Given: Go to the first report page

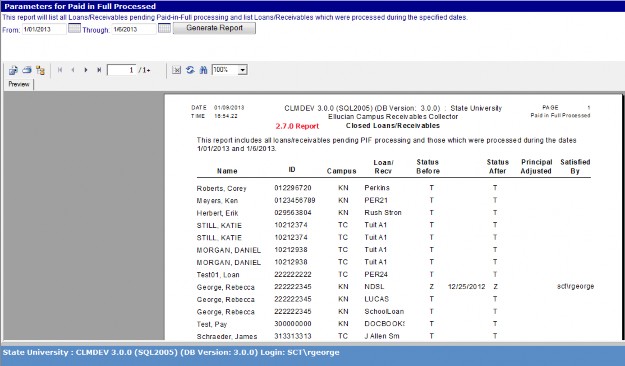Looking at the screenshot, I should [60, 70].
